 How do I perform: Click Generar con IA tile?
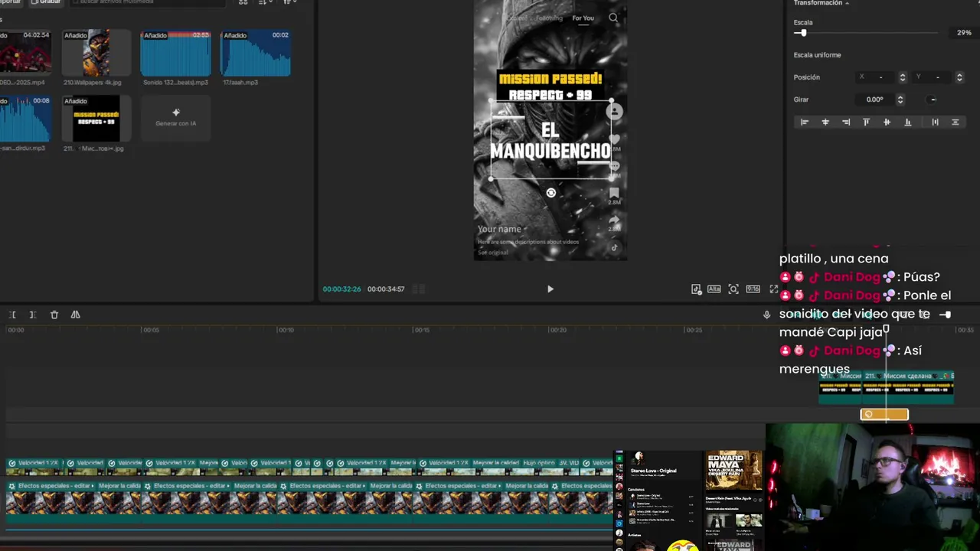click(175, 118)
